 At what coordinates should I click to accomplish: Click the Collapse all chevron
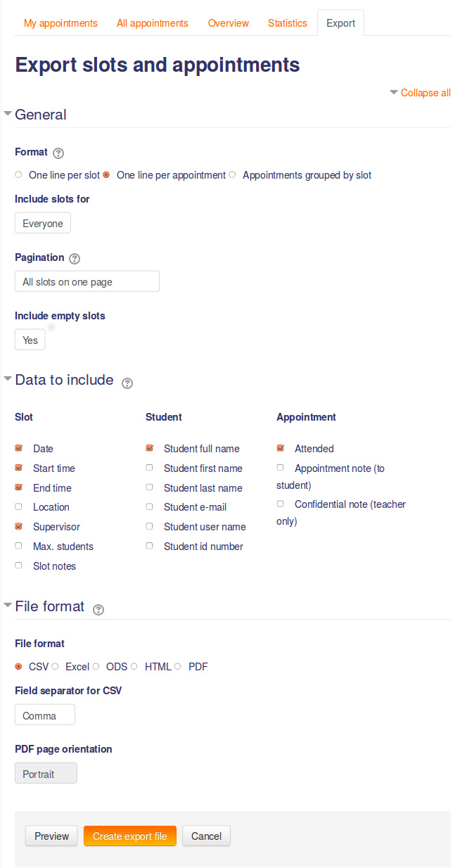click(x=394, y=92)
